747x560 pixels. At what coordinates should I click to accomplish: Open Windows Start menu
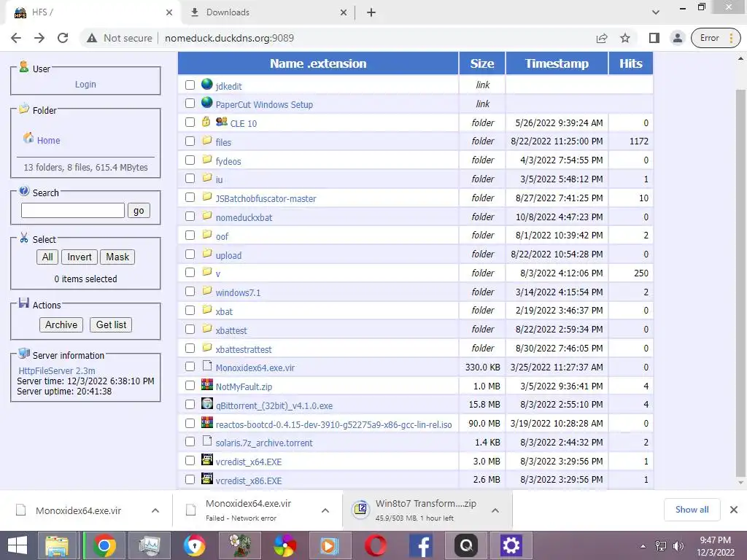pos(18,545)
